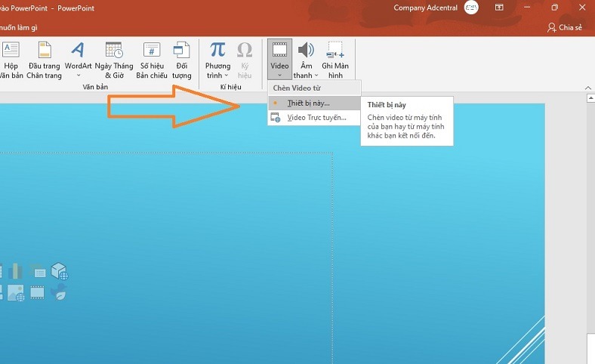Click the Chia sẻ share button
595x364 pixels.
coord(565,27)
